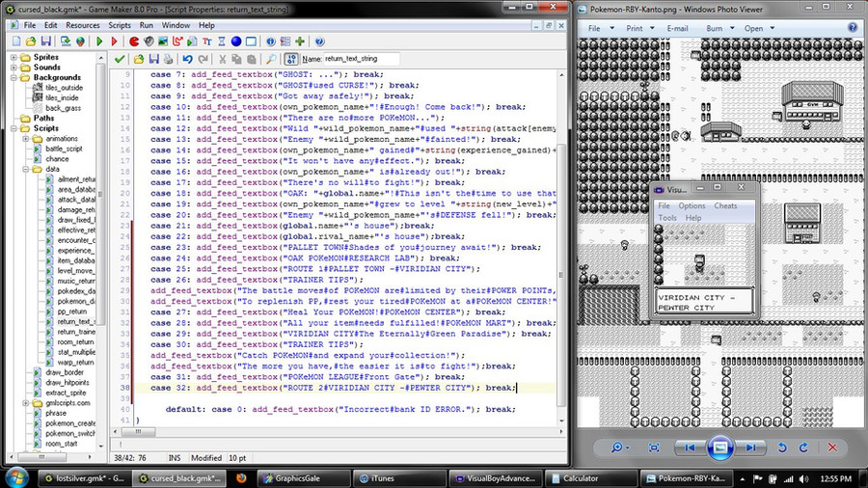868x488 pixels.
Task: Open Options menu in VisualBoyAdvance window
Action: (692, 205)
